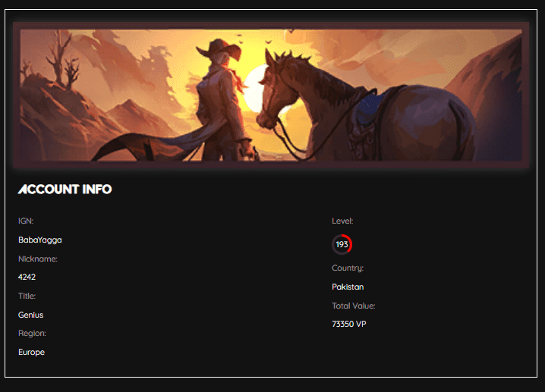Click the Region: label

point(32,334)
